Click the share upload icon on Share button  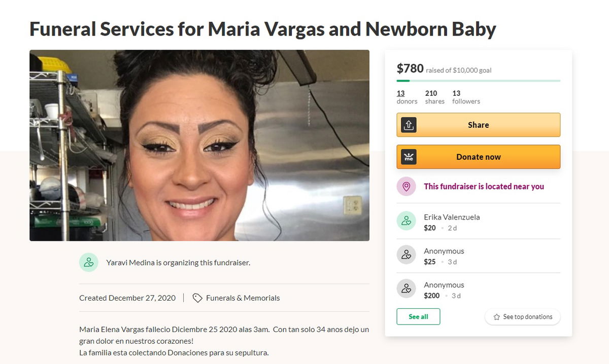[x=409, y=125]
